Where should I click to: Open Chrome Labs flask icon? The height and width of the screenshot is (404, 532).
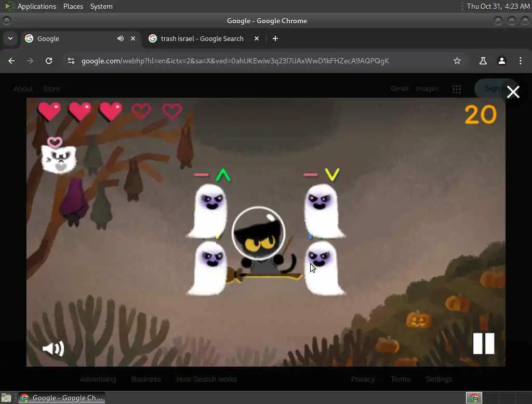[x=483, y=61]
